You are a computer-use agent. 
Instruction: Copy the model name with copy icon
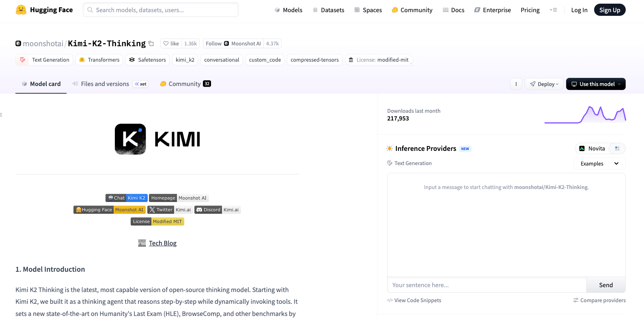click(x=151, y=43)
